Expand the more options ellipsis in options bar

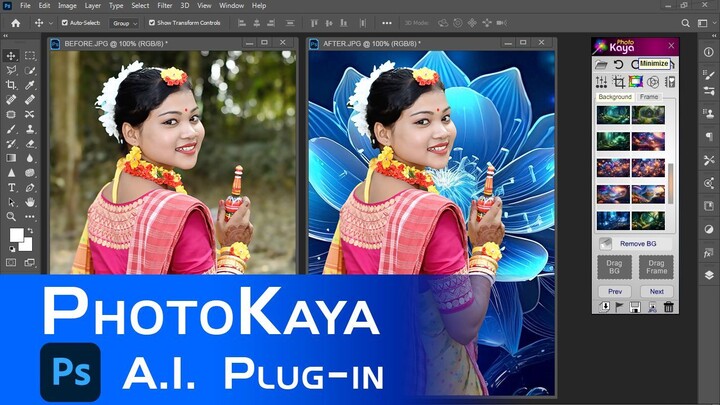coord(387,23)
